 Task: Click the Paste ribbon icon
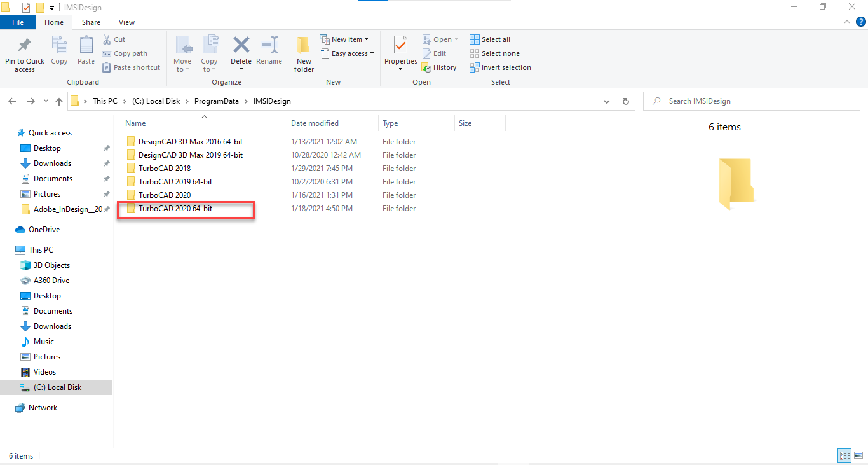point(86,46)
